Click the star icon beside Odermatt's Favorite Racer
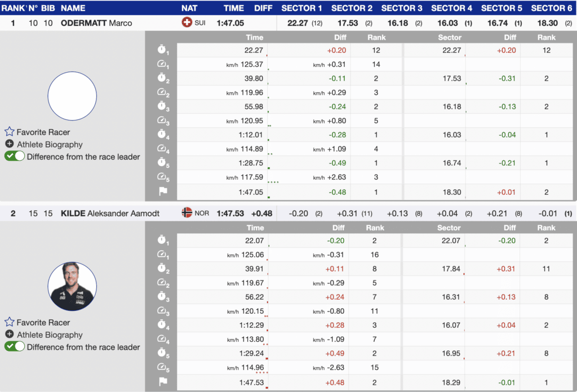Viewport: 577px width, 392px height. point(9,132)
